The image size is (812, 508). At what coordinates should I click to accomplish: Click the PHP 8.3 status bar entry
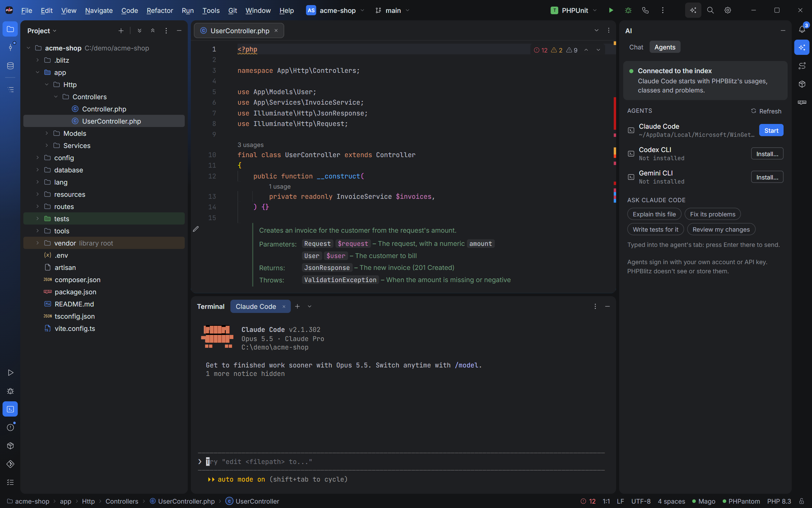coord(779,501)
